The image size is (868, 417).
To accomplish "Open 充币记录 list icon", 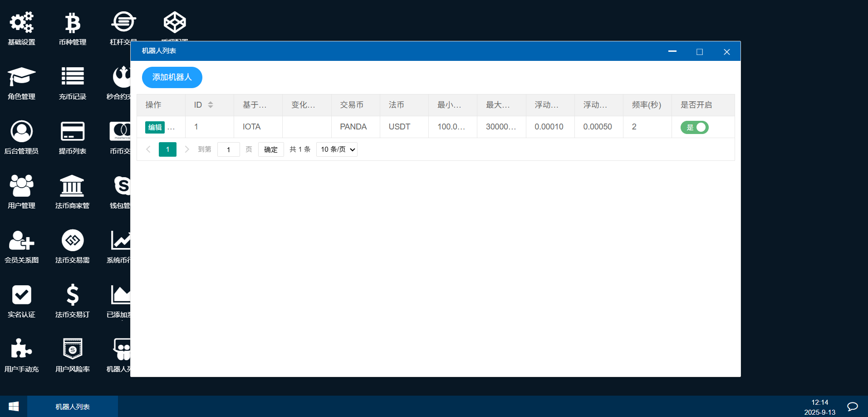I will coord(72,77).
